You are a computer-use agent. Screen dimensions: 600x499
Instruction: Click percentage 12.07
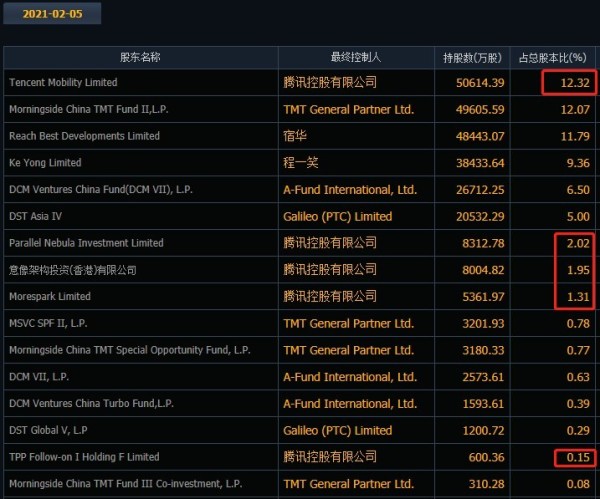pyautogui.click(x=575, y=109)
